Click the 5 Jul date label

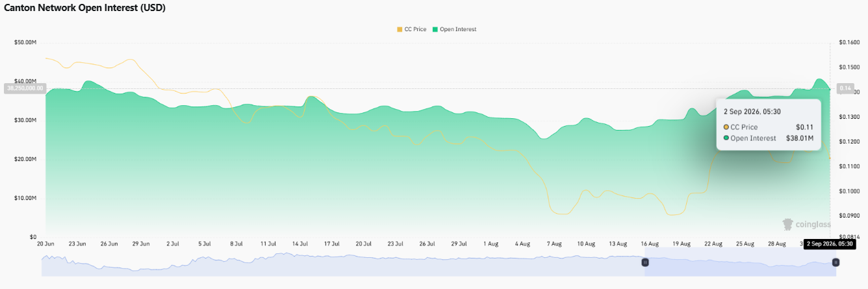pos(205,244)
